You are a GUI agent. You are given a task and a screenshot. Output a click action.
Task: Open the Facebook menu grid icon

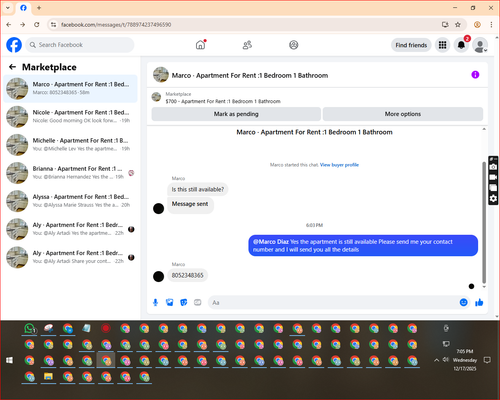coord(442,45)
